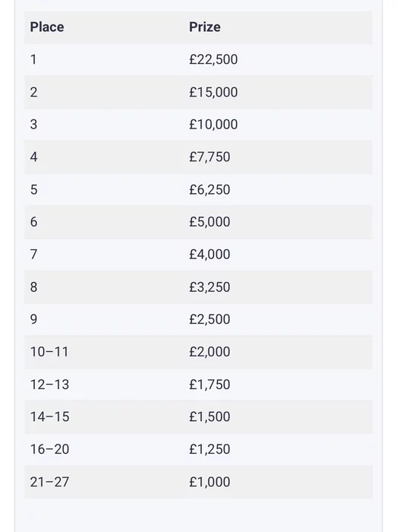
Task: Click the 16–20 place row label
Action: (49, 449)
